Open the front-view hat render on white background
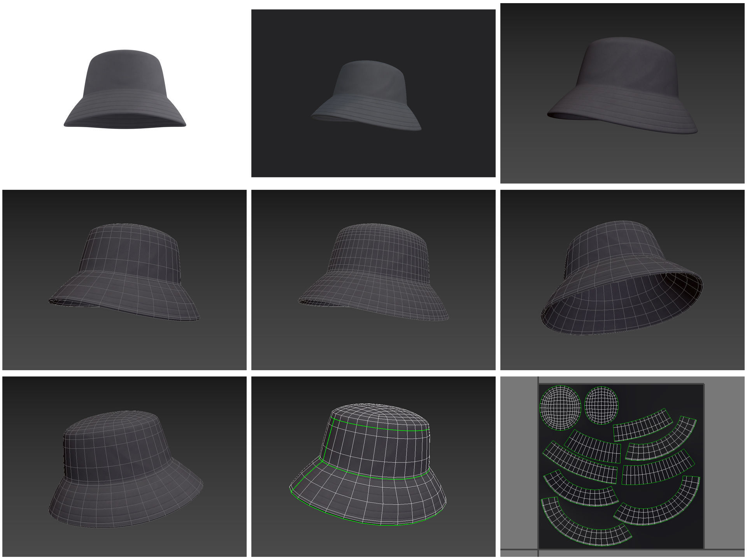The height and width of the screenshot is (560, 747). coord(124,93)
